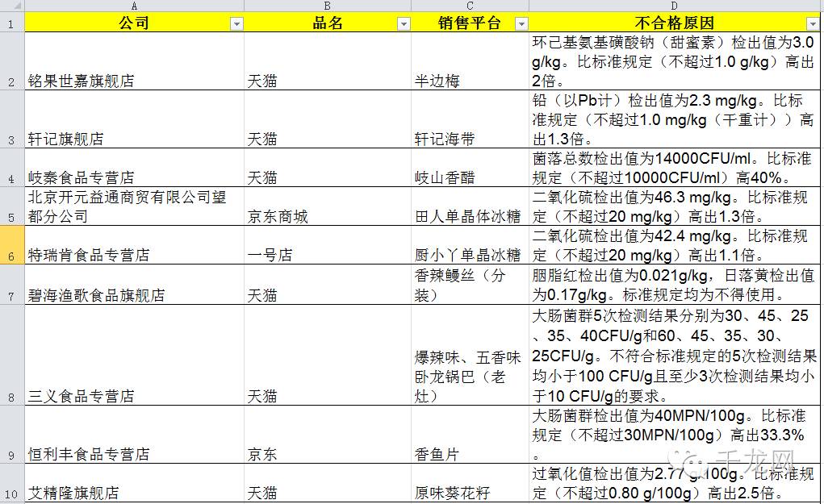Viewport: 824px width, 504px height.
Task: Select column A header
Action: [x=134, y=6]
